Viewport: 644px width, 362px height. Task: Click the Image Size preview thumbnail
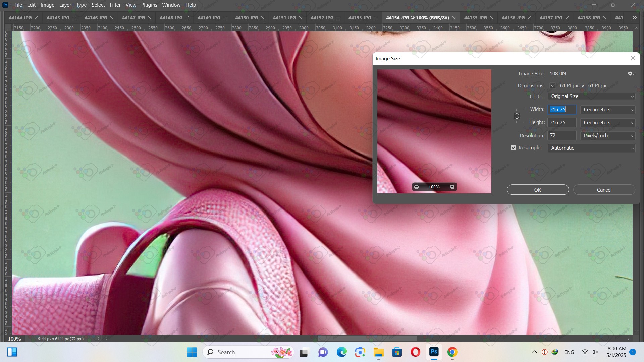coord(434,131)
